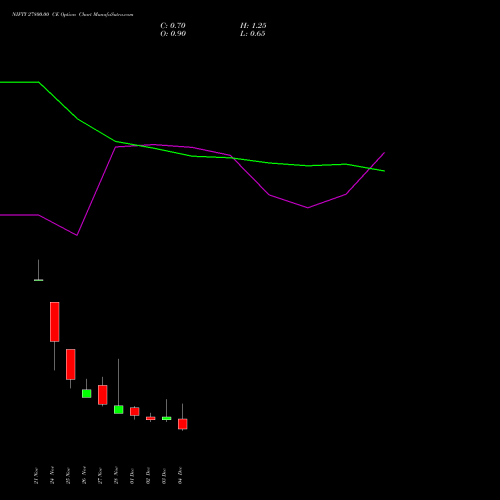
Task: Click the '02 Dec' date axis label
Action: click(148, 476)
